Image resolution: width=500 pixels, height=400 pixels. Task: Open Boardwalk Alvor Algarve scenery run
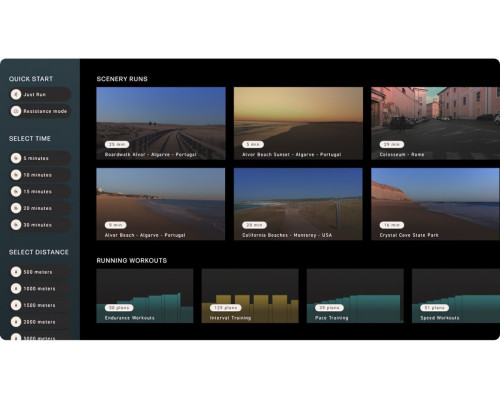(161, 123)
